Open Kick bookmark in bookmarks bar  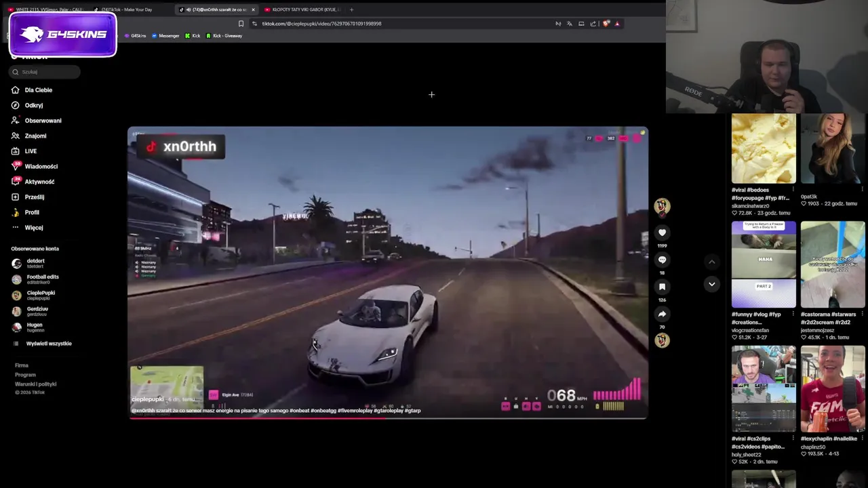pos(193,36)
